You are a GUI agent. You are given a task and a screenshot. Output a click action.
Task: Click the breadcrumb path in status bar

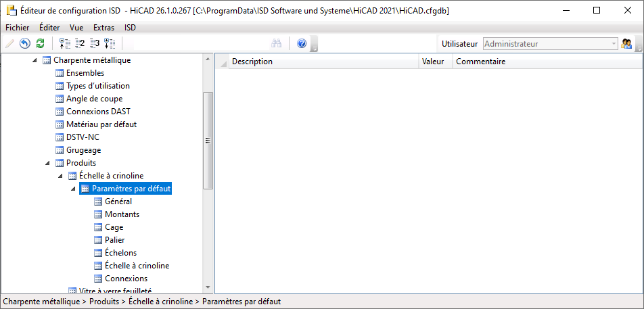pos(142,302)
